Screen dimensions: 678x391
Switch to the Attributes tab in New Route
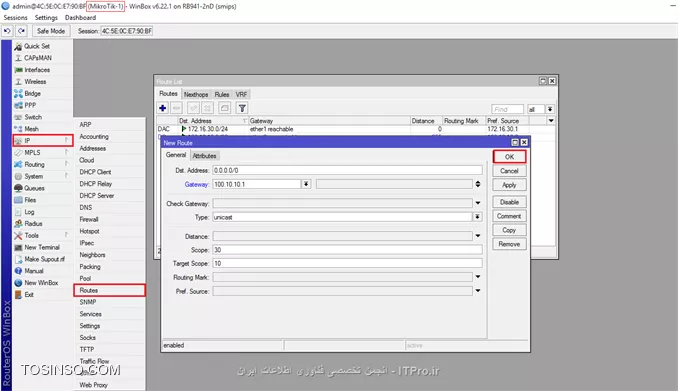pos(204,156)
